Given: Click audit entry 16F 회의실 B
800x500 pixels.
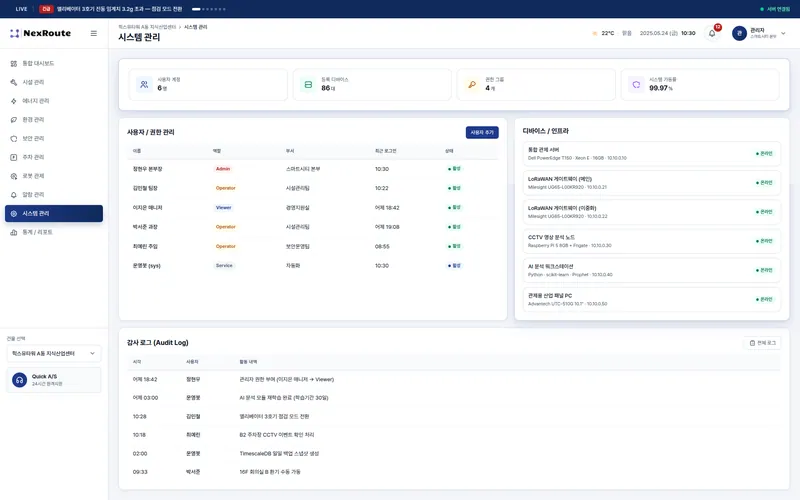Looking at the screenshot, I should point(454,472).
